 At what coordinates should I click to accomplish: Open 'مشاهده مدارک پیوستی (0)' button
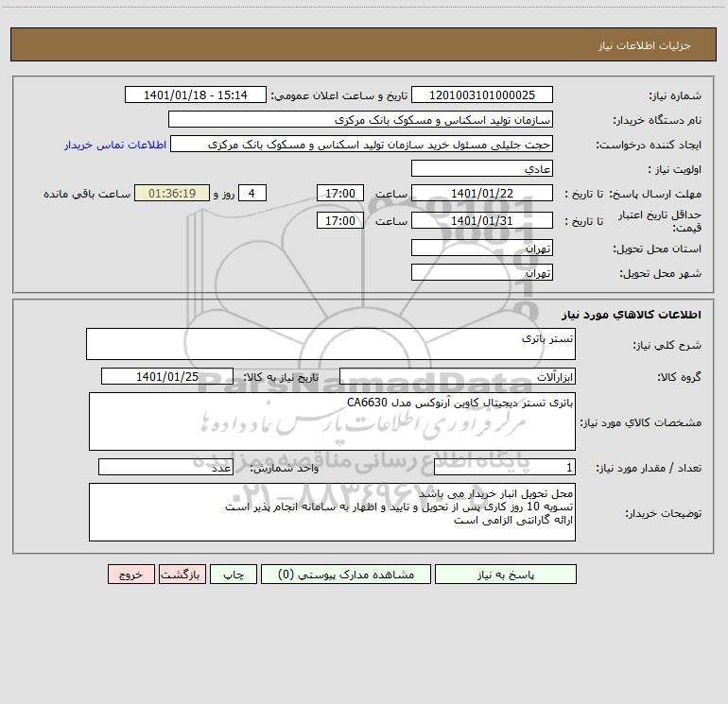(x=345, y=575)
